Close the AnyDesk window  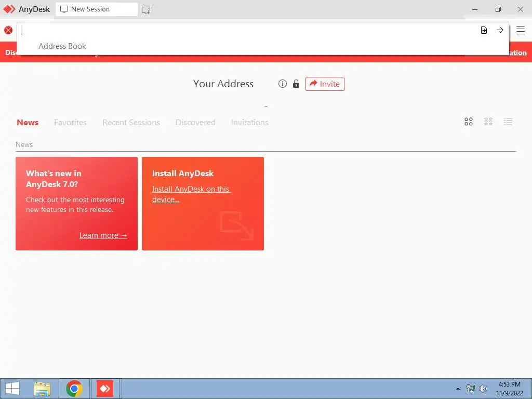(520, 9)
